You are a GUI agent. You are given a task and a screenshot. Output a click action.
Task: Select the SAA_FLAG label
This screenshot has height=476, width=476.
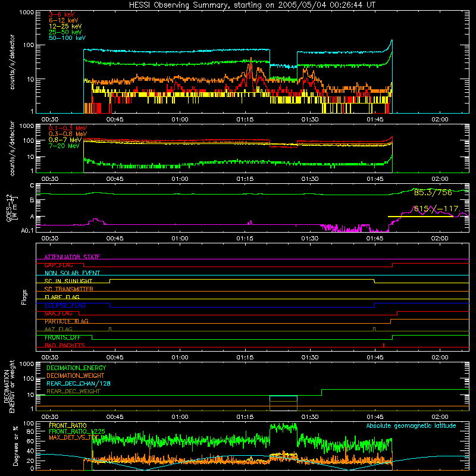point(58,313)
